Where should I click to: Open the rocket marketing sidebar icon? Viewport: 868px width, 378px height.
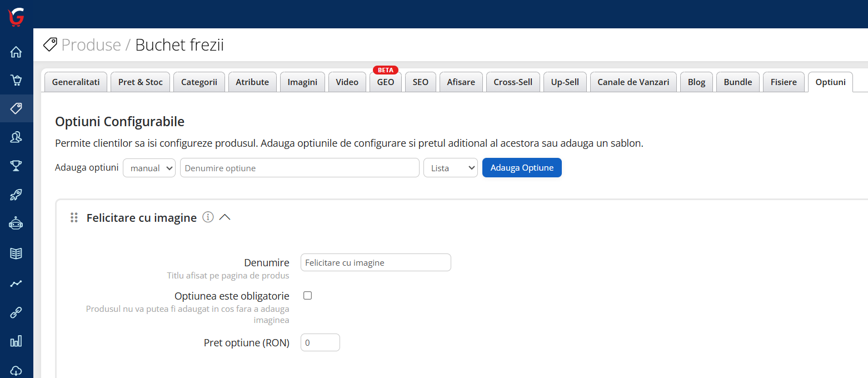(16, 195)
